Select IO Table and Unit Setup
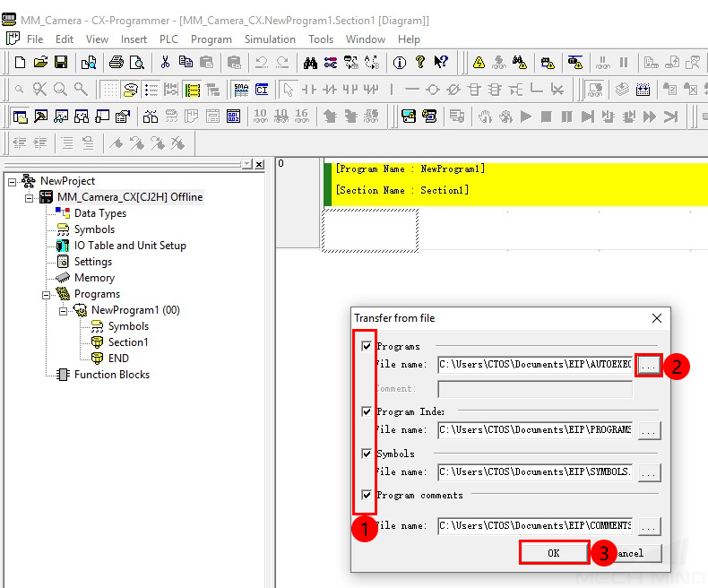Image resolution: width=708 pixels, height=588 pixels. 130,246
